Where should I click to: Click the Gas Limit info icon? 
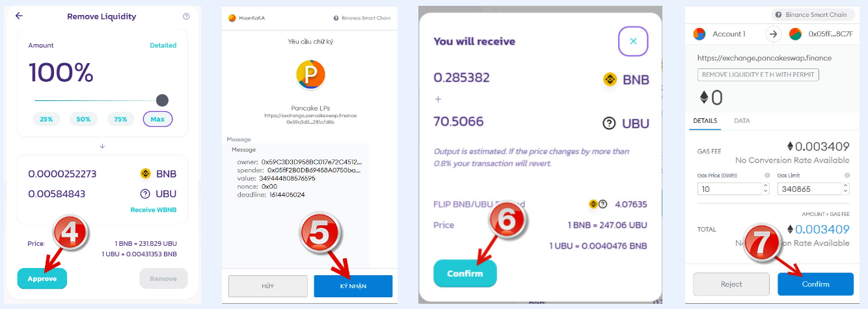pyautogui.click(x=847, y=176)
